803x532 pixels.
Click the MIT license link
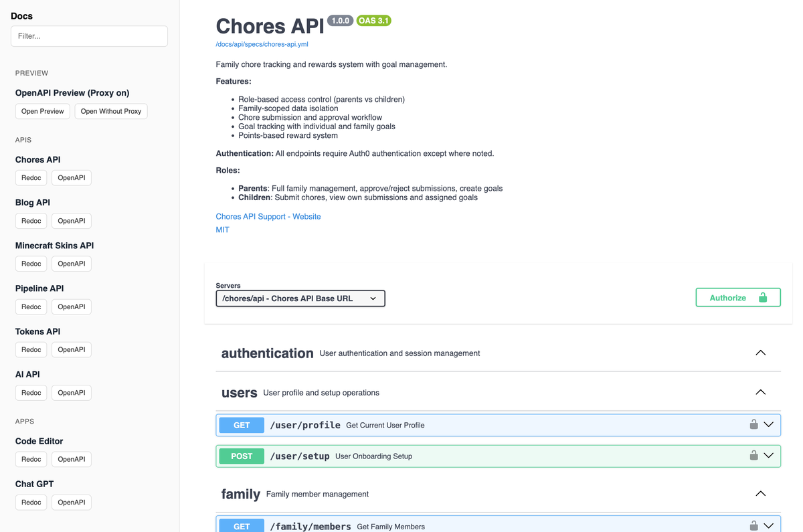pyautogui.click(x=222, y=230)
